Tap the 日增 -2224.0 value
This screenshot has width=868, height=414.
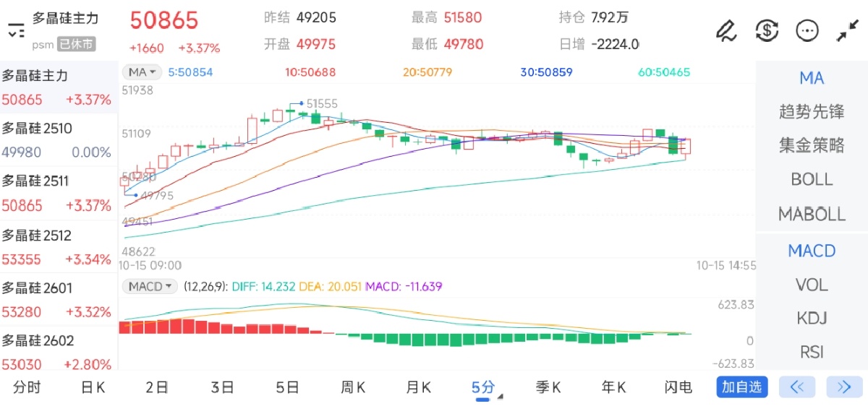[600, 44]
